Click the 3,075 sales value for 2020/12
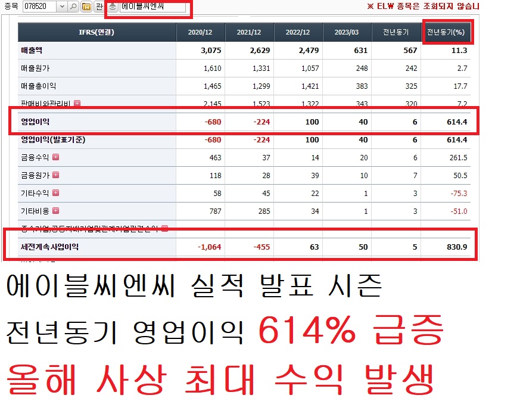Screen dimensions: 520x420 211,51
